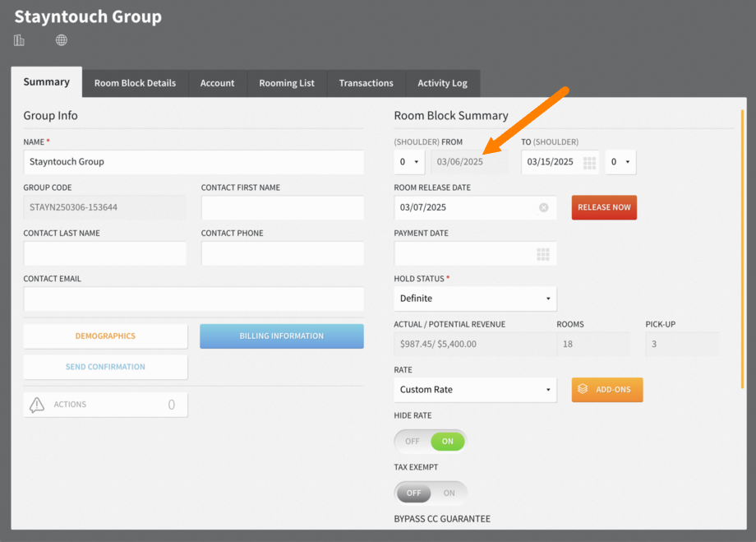Toggle the Tax Exempt switch
The height and width of the screenshot is (542, 756).
click(x=430, y=493)
